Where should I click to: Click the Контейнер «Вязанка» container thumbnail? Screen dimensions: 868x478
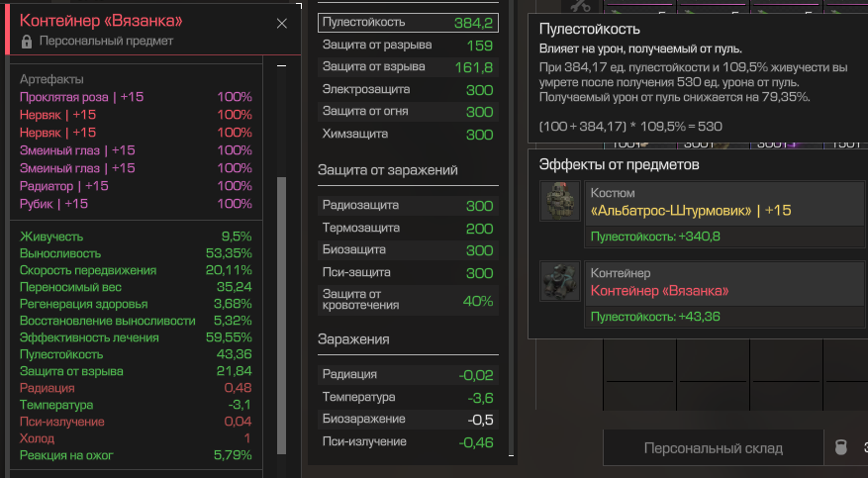pyautogui.click(x=559, y=281)
